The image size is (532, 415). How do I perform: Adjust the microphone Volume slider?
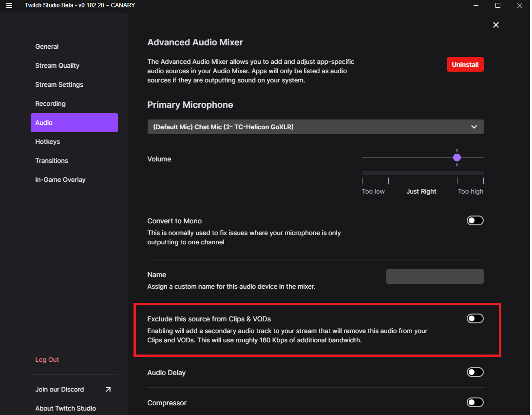[457, 158]
